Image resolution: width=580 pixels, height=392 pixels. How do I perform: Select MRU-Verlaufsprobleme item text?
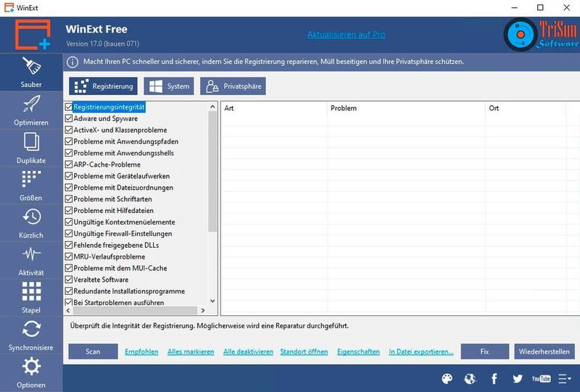[109, 257]
